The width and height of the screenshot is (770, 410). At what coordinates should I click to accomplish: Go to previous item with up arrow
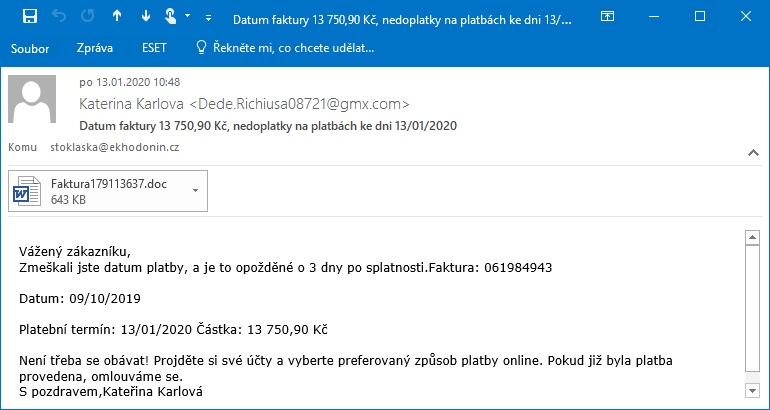117,17
